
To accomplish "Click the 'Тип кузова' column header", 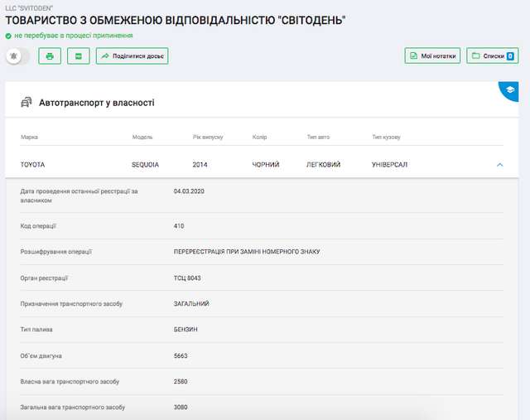I will click(388, 137).
